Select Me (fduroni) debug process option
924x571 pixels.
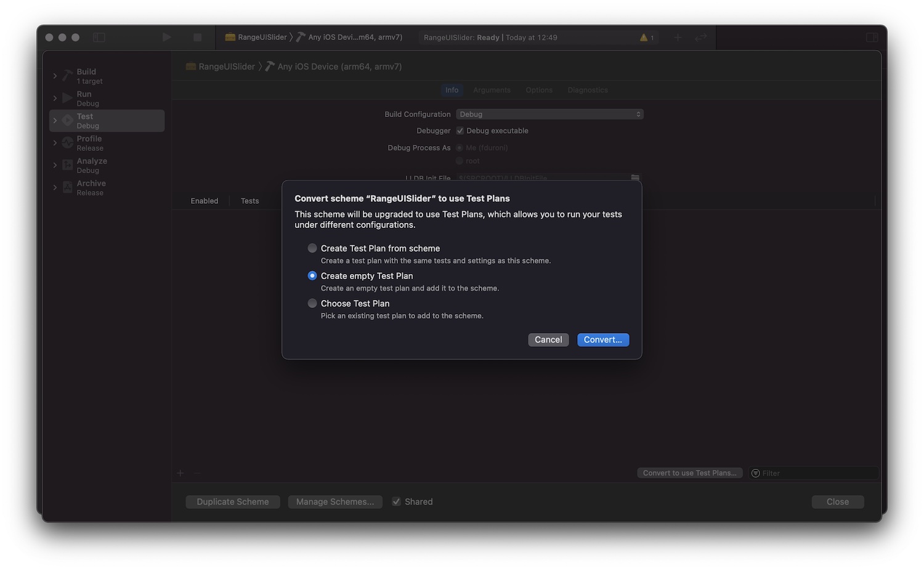click(x=460, y=148)
